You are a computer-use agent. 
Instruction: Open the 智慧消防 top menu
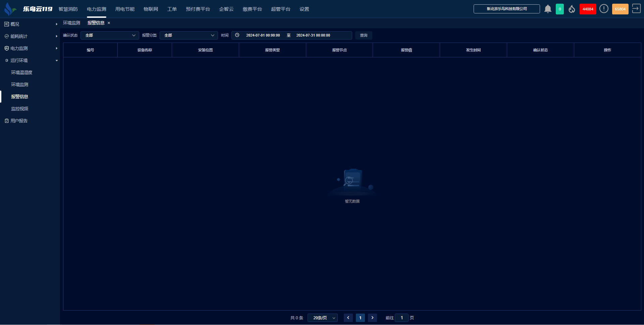[x=68, y=9]
